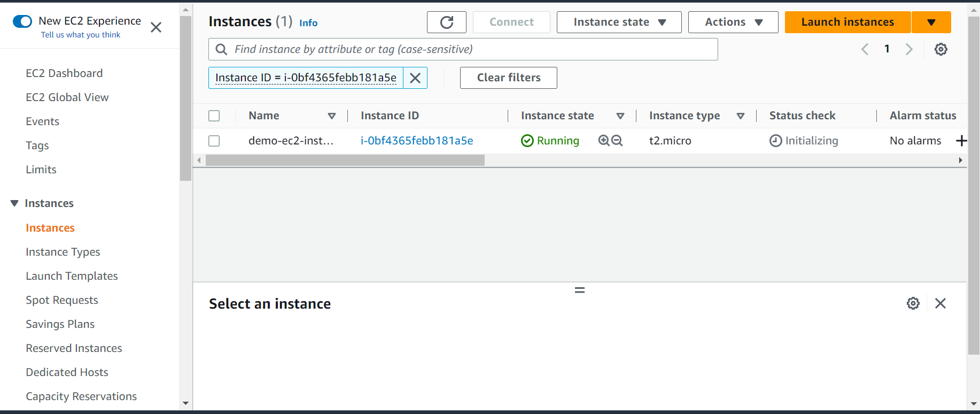This screenshot has width=980, height=414.
Task: Sort by the Instance state column arrow
Action: click(620, 116)
